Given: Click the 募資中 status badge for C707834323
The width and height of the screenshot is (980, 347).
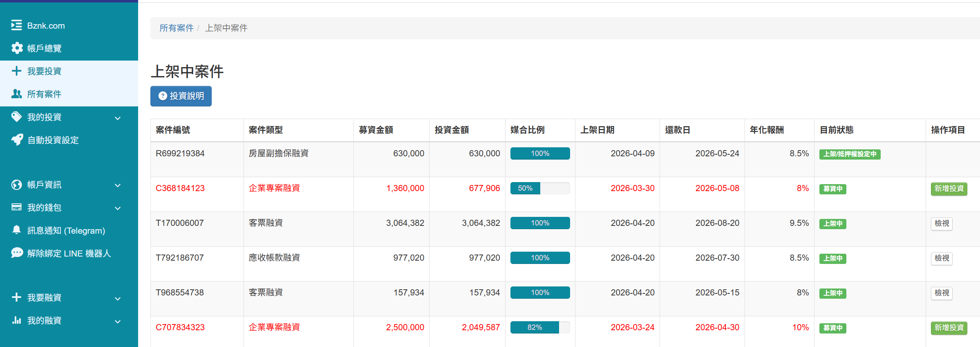Looking at the screenshot, I should [832, 328].
